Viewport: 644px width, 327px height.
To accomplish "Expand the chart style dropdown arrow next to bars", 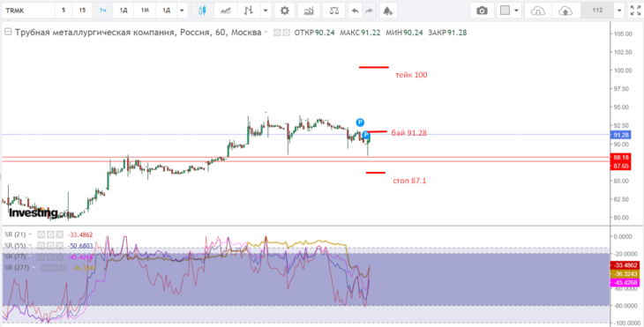I will [266, 11].
